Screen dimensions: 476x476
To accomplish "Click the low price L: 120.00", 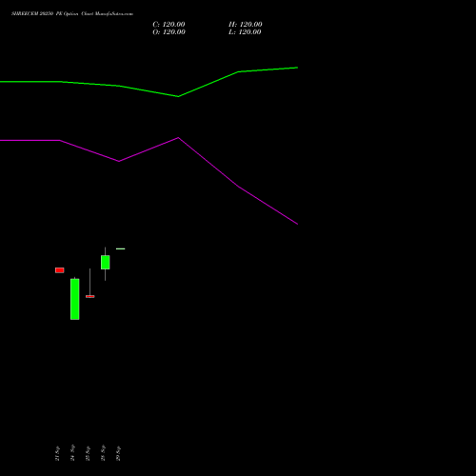I will (x=245, y=31).
